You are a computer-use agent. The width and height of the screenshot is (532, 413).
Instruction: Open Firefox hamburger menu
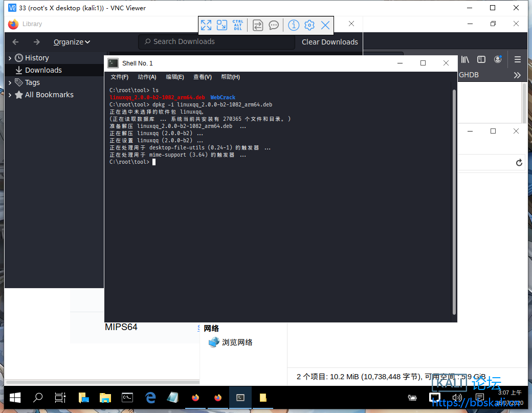(518, 59)
